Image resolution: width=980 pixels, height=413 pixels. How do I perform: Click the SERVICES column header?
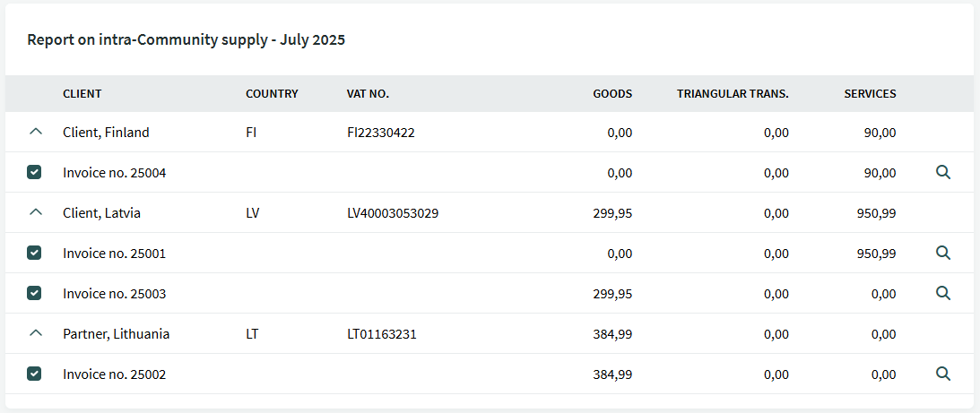870,94
